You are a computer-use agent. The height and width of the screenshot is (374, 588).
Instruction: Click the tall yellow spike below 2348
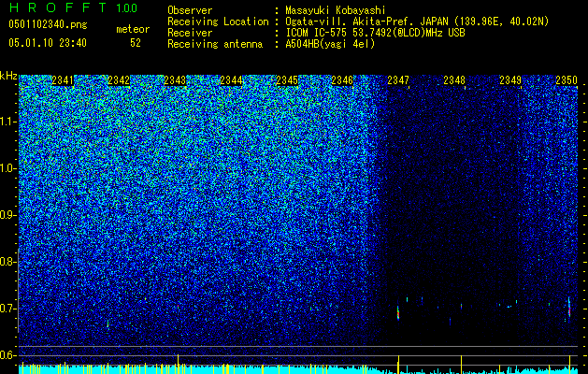pyautogui.click(x=461, y=364)
